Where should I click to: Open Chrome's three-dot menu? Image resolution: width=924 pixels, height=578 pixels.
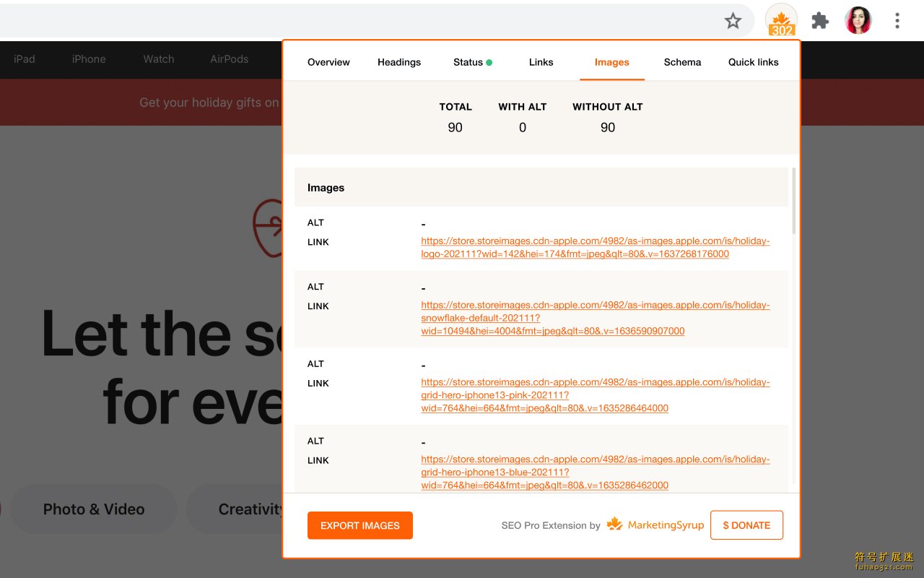click(x=897, y=21)
